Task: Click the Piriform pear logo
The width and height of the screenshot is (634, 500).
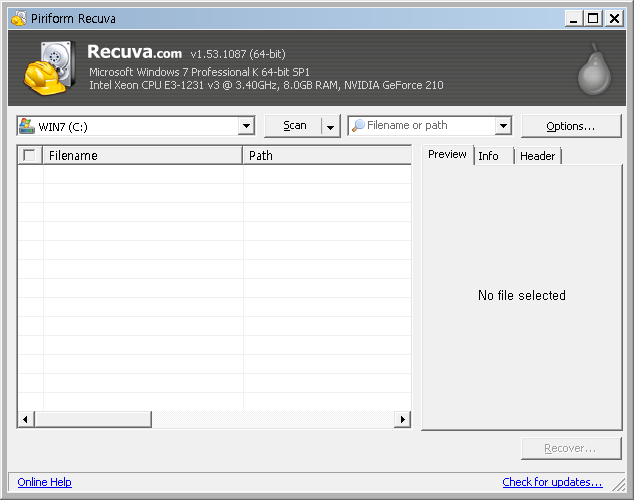Action: 594,69
